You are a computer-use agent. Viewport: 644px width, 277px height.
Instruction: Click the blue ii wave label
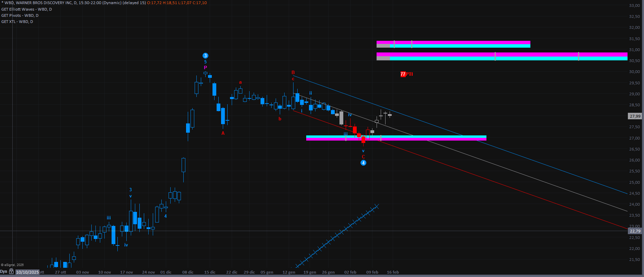point(310,93)
